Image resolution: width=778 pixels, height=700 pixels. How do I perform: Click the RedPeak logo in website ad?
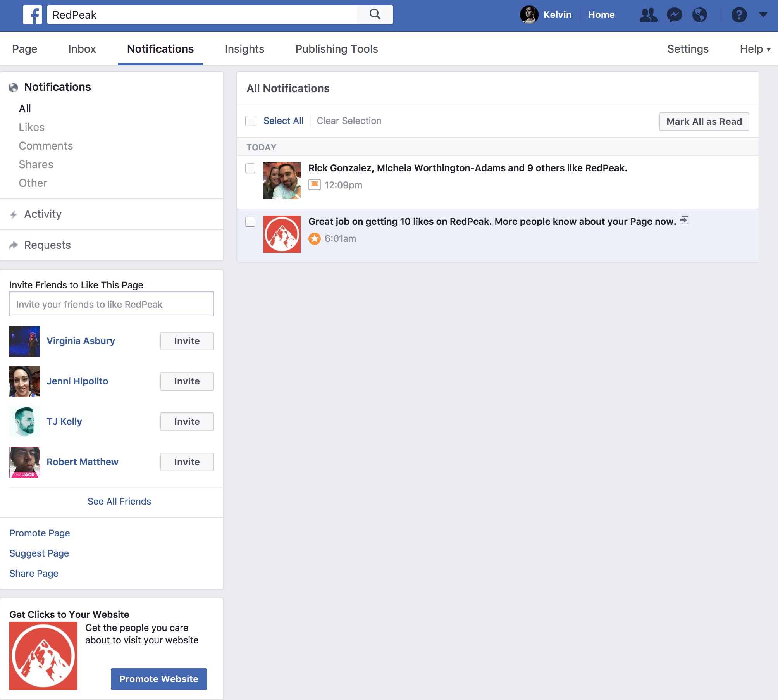[43, 656]
